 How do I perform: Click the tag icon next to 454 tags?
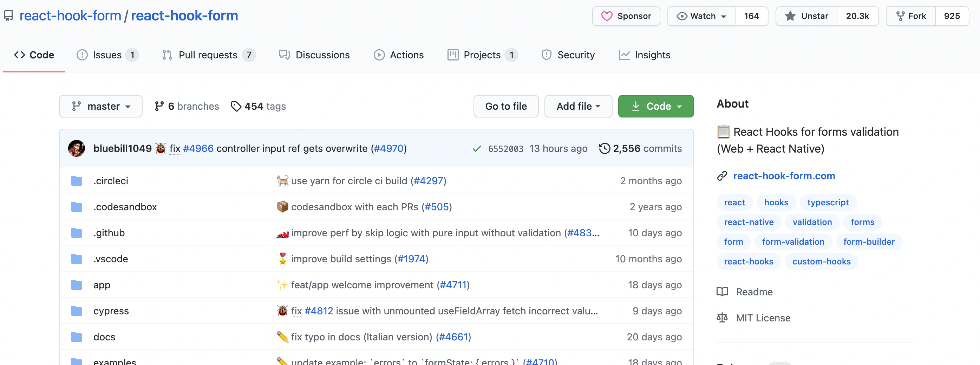pyautogui.click(x=236, y=106)
